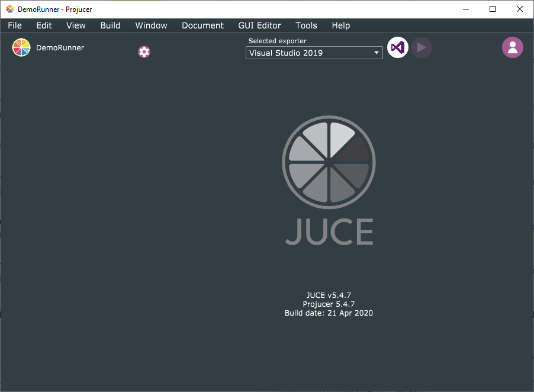The height and width of the screenshot is (392, 534).
Task: Save and open in Visual Studio icon
Action: click(x=397, y=47)
